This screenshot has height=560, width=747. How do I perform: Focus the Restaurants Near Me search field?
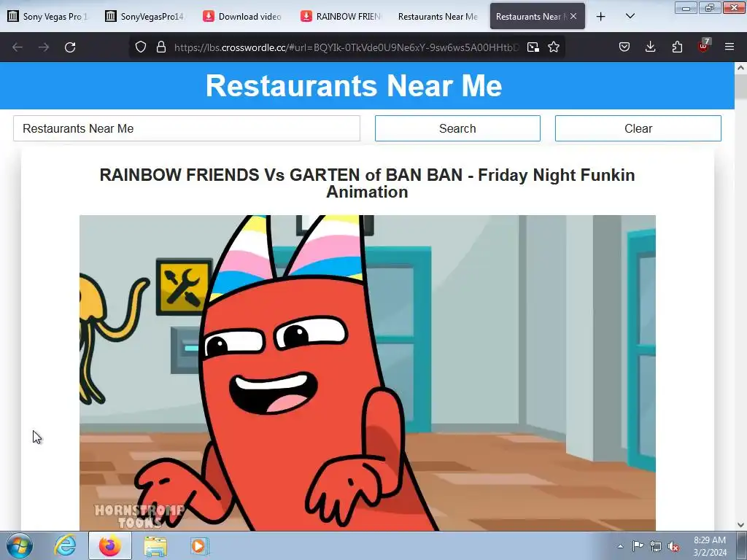click(187, 128)
